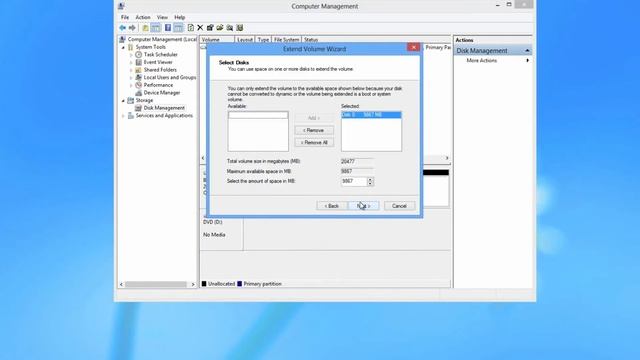Collapse the Storage node
Screen dimensions: 640x360
(123, 100)
